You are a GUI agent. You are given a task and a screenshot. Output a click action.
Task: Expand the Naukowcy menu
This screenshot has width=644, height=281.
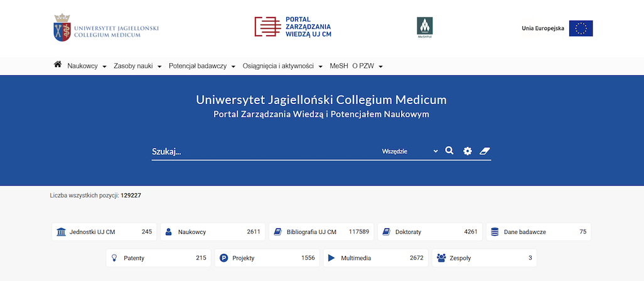pyautogui.click(x=87, y=66)
